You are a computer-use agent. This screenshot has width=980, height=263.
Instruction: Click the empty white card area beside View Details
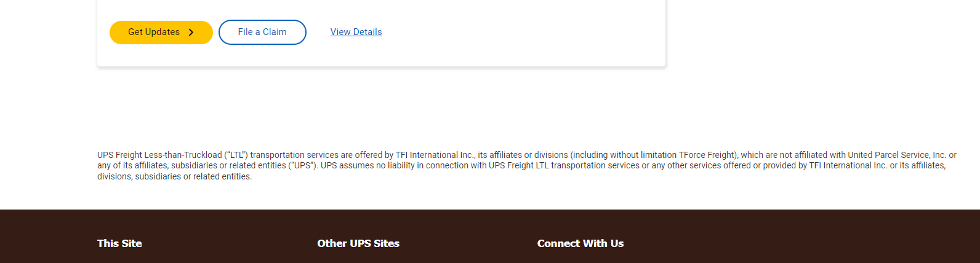click(523, 32)
